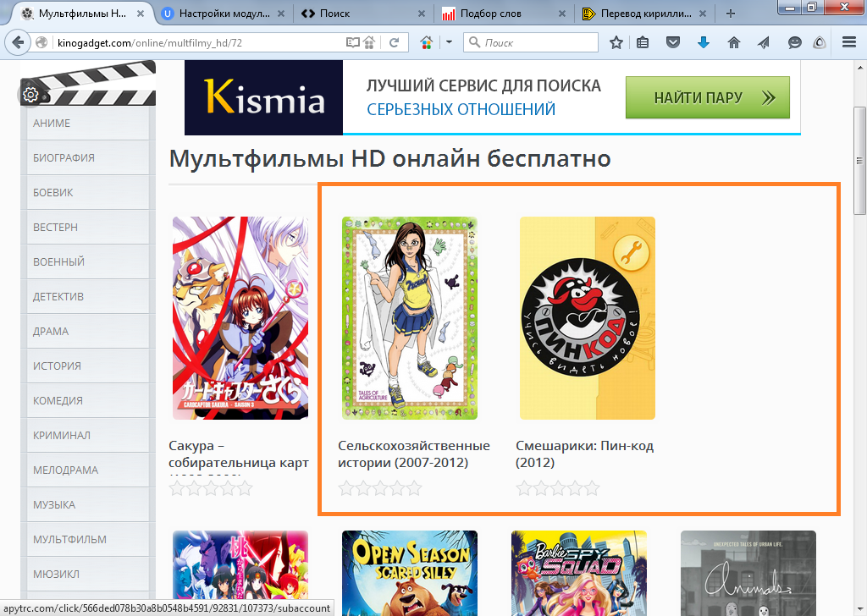Viewport: 867px width, 616px height.
Task: Click the browser back arrow button
Action: pyautogui.click(x=18, y=42)
